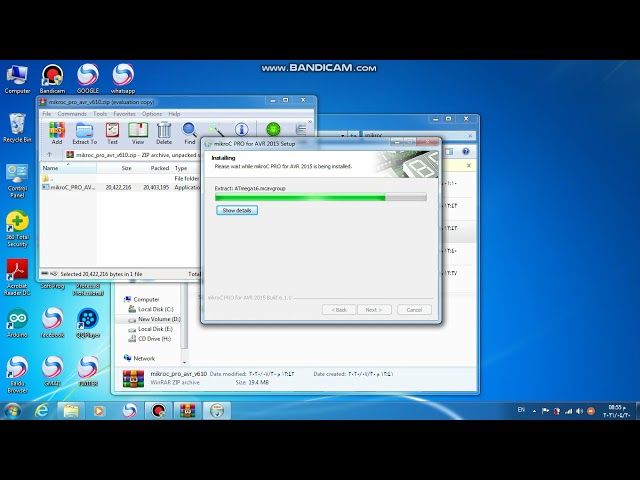Select the Arduino desktop shortcut
This screenshot has width=640, height=480.
(x=17, y=323)
